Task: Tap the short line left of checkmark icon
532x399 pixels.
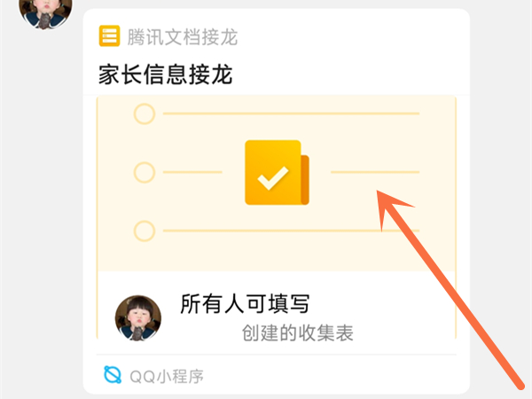Action: (192, 172)
